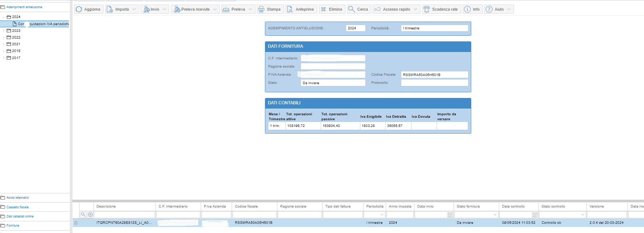The width and height of the screenshot is (644, 233).
Task: Click the Stato field showing Da inviare
Action: click(333, 83)
